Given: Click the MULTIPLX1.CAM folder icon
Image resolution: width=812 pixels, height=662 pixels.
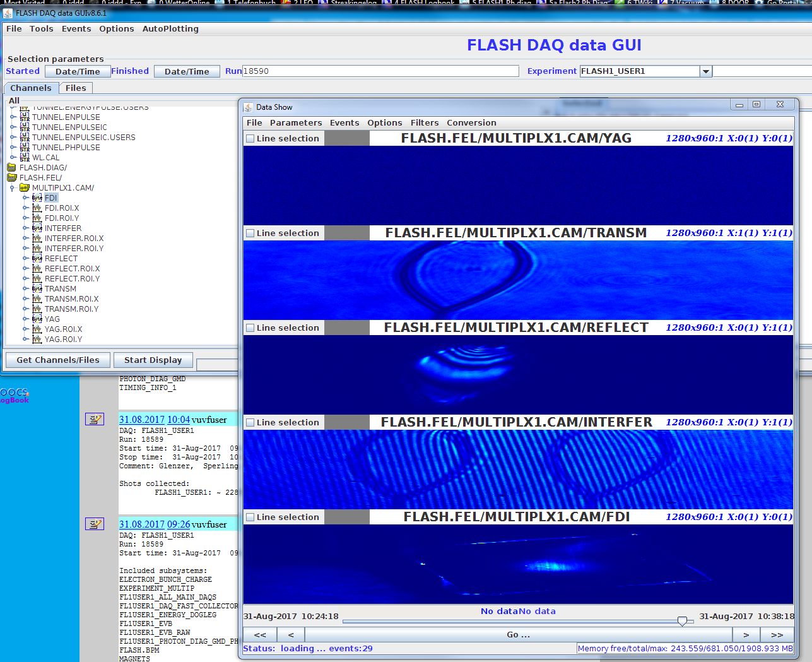Looking at the screenshot, I should tap(25, 187).
